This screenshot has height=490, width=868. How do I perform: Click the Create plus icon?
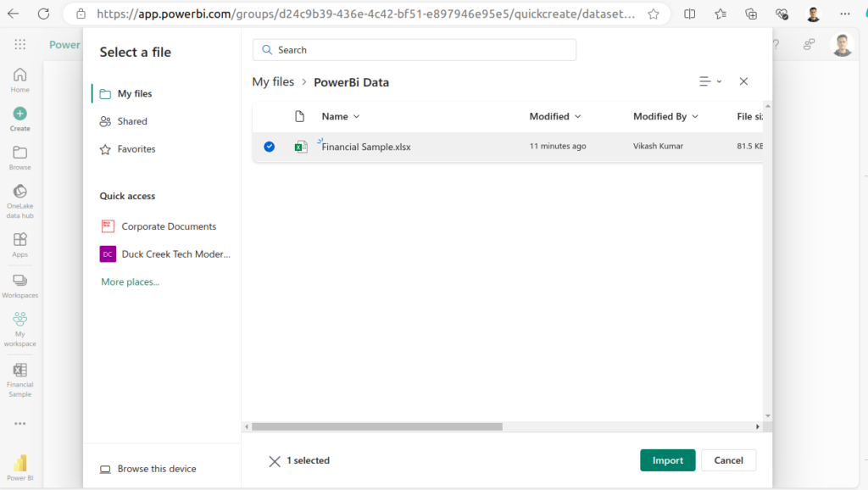point(19,114)
